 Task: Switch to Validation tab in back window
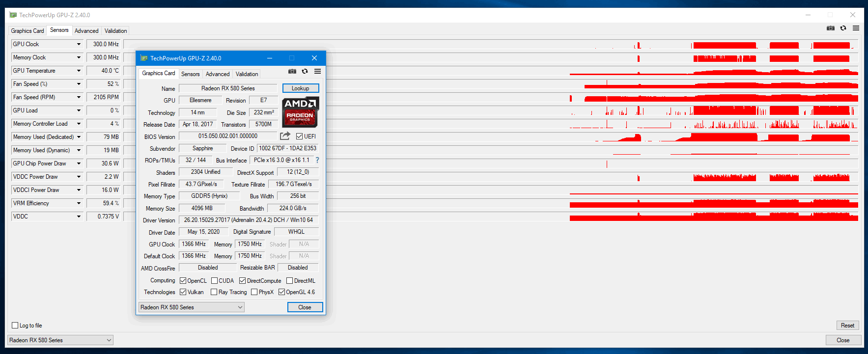click(x=116, y=30)
